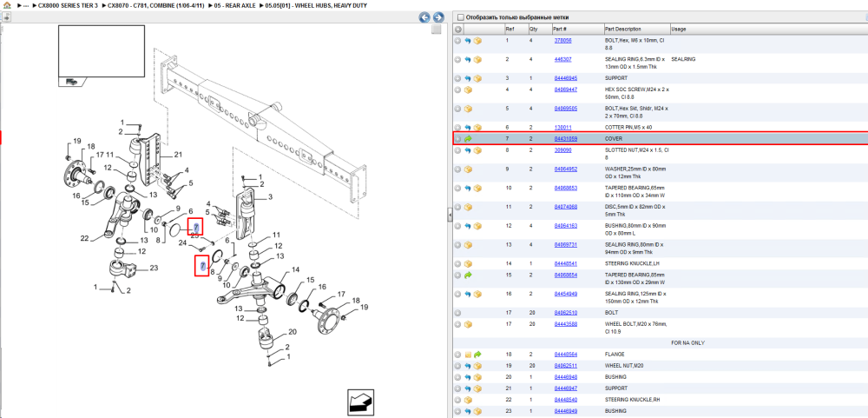Screen dimensions: 868x418
Task: Click the add-all plus icon in the table header
Action: 458,29
